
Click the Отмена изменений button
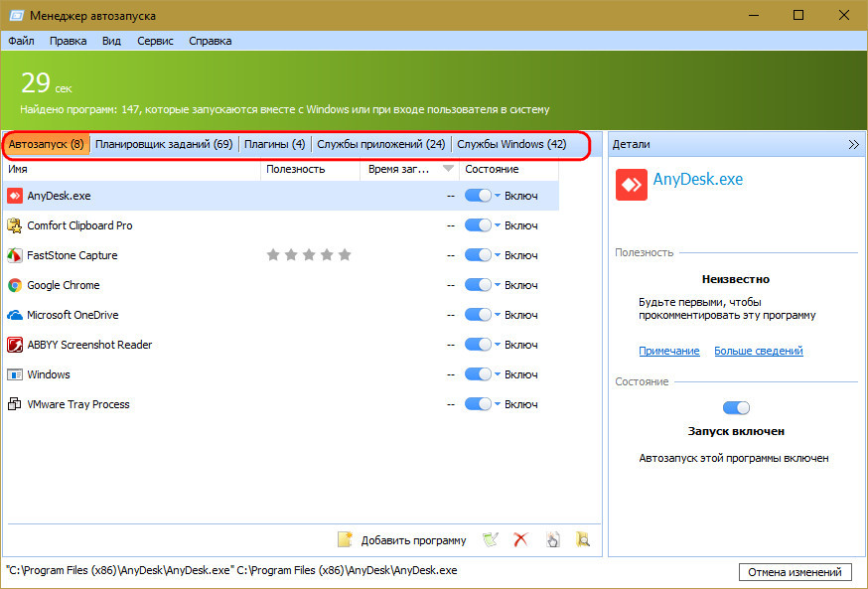coord(795,572)
